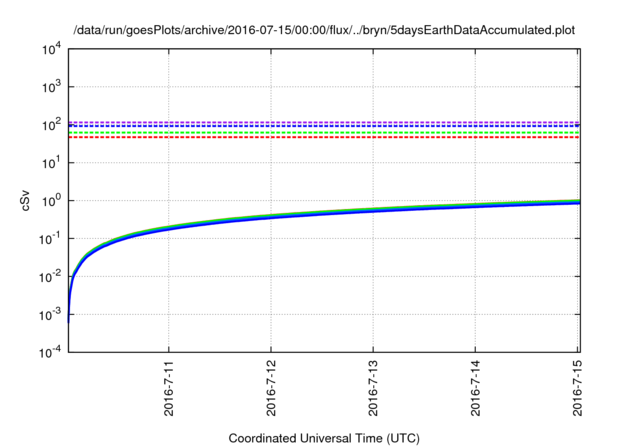Click the 2016-7-13 date tick label
The height and width of the screenshot is (448, 640).
pos(373,388)
